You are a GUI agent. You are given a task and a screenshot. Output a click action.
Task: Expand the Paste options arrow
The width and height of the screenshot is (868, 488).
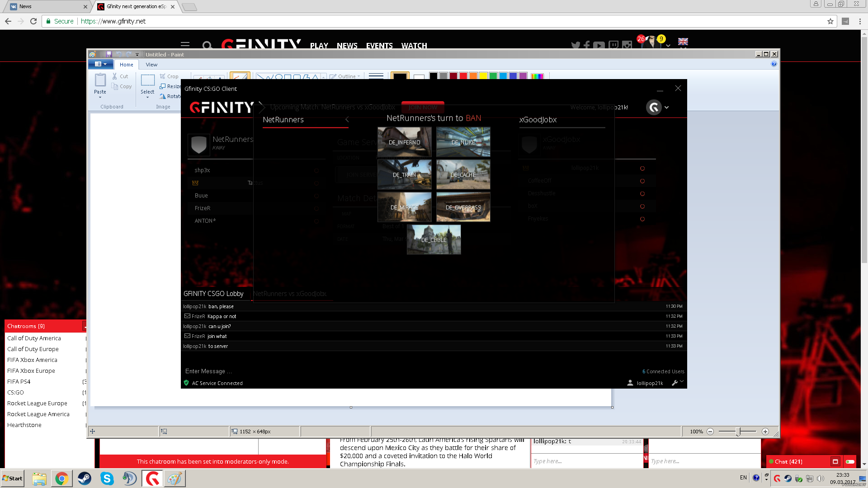coord(100,97)
